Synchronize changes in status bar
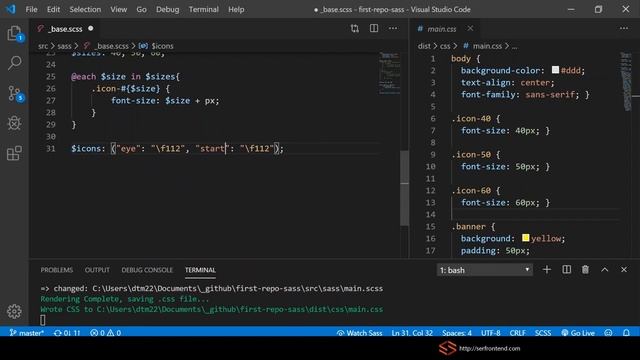This screenshot has width=640, height=360. point(67,333)
